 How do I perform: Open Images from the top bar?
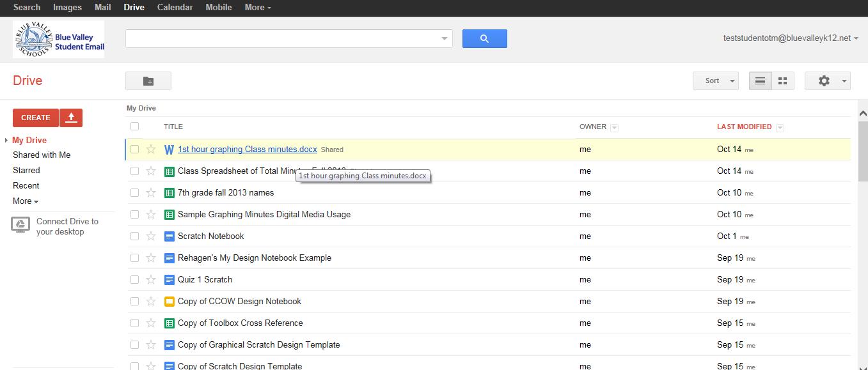67,8
